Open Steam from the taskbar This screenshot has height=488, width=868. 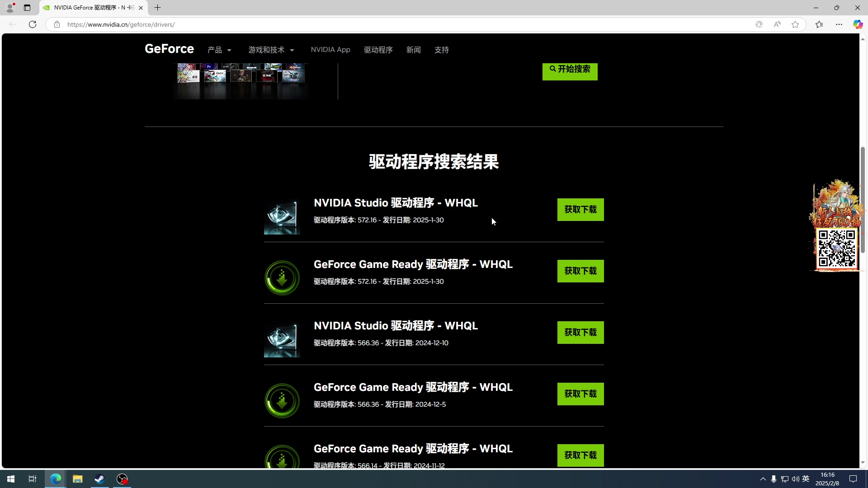tap(99, 479)
